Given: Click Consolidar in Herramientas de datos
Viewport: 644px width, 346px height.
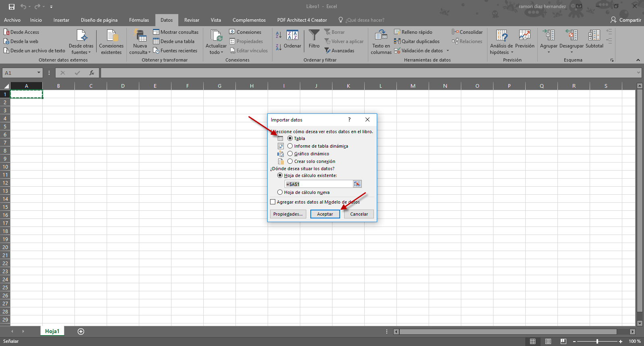Looking at the screenshot, I should click(467, 32).
